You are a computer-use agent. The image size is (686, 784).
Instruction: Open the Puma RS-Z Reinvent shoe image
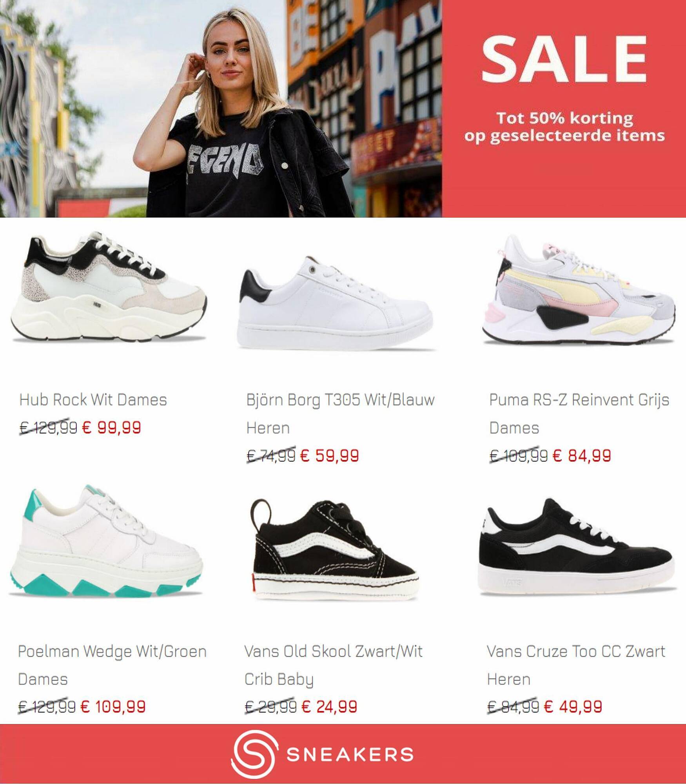(x=579, y=289)
